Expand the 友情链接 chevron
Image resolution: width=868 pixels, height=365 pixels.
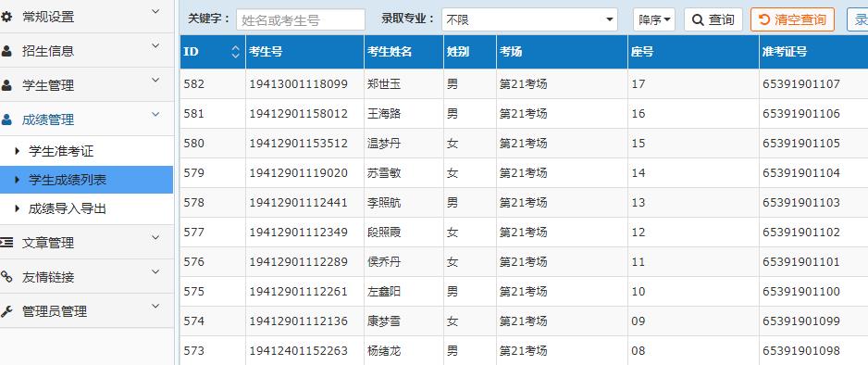pyautogui.click(x=155, y=272)
